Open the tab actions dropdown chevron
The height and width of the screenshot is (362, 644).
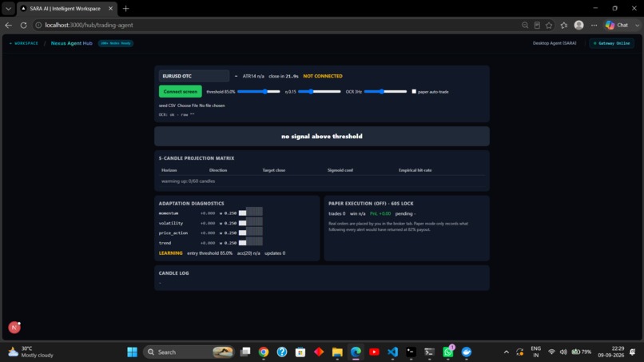tap(8, 8)
